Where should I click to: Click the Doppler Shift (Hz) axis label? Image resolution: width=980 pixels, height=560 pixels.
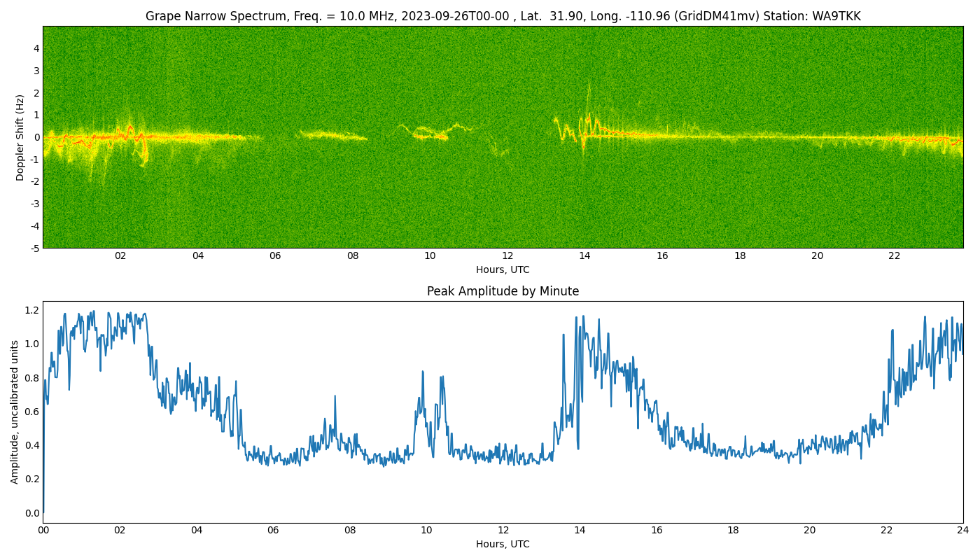pyautogui.click(x=20, y=137)
